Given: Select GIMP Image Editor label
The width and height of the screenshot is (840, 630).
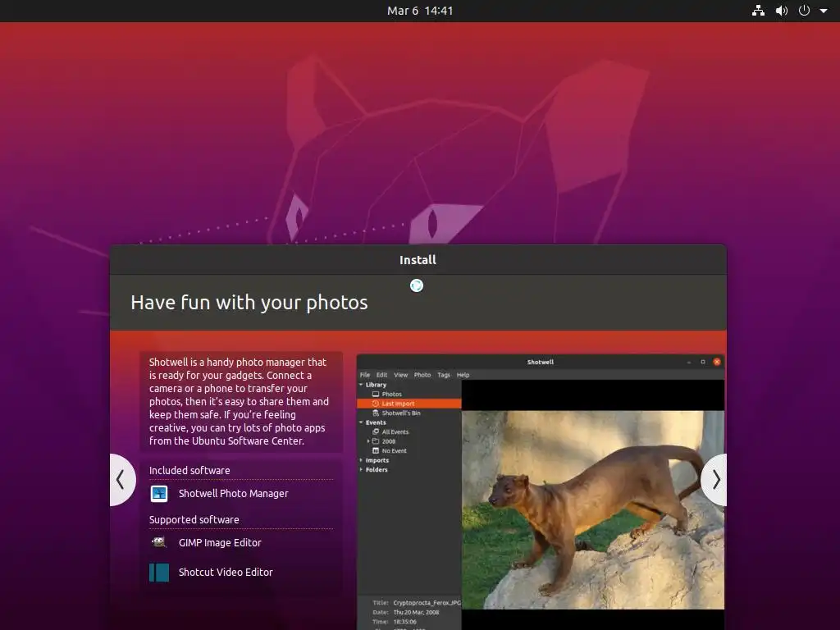Looking at the screenshot, I should (220, 543).
